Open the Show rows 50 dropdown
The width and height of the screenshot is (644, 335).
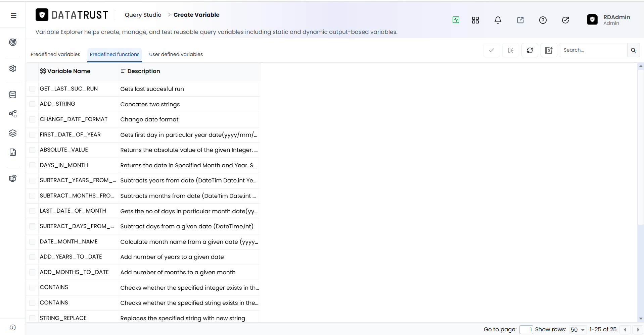[x=578, y=330]
